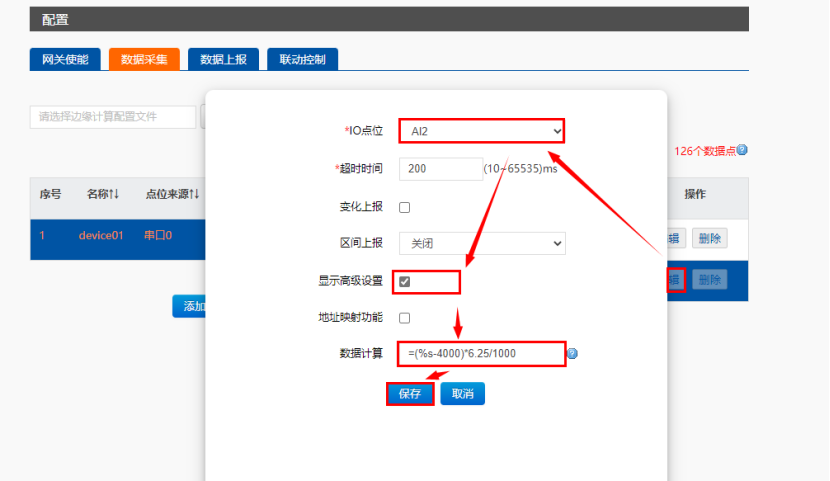Expand the 区间上报 dropdown set to 关闭
The image size is (830, 481).
pos(481,243)
